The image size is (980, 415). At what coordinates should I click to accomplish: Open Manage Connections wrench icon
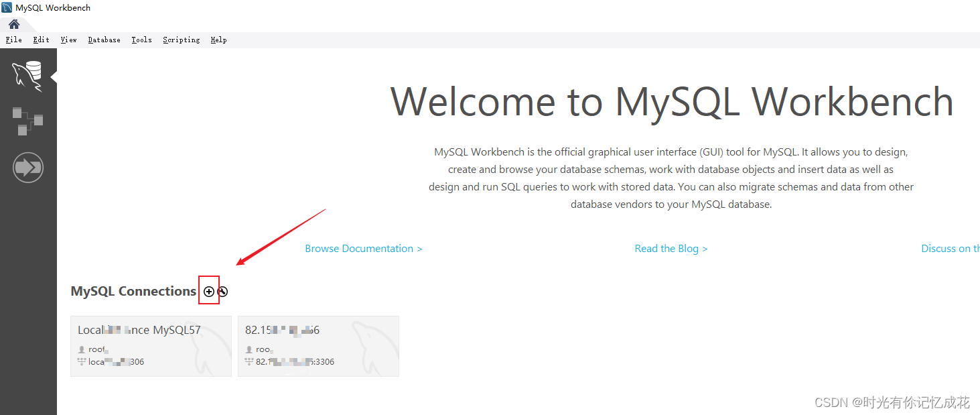coord(222,292)
